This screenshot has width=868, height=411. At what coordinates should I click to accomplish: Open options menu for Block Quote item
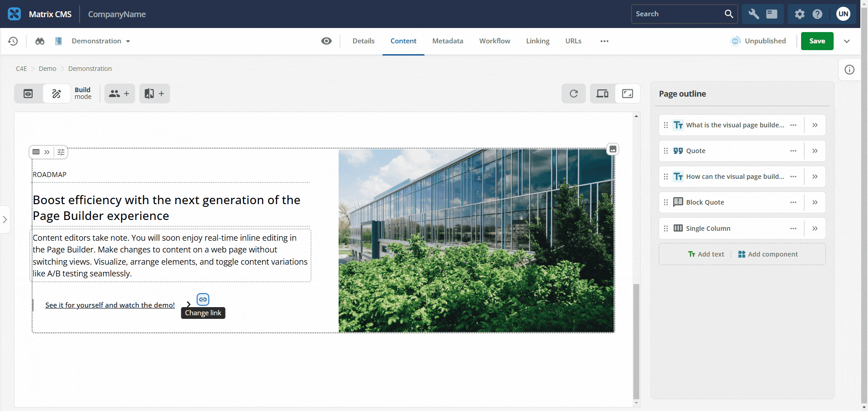pyautogui.click(x=793, y=202)
